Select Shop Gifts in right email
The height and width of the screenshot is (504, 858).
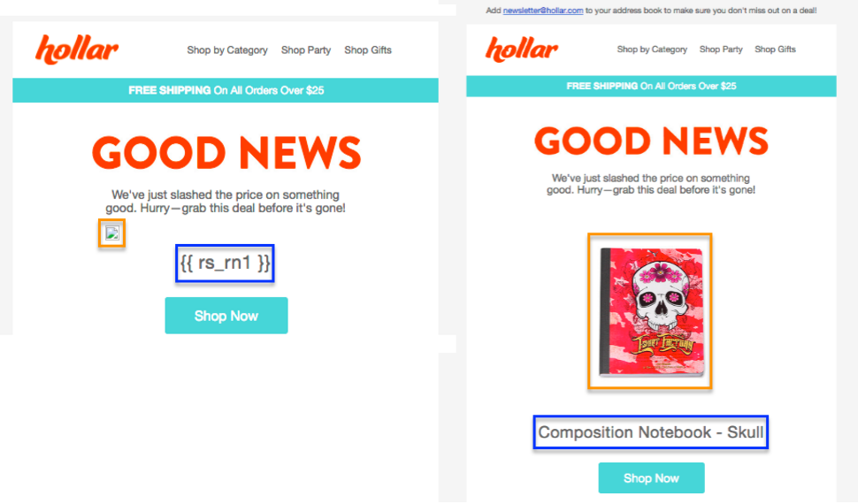coord(775,50)
